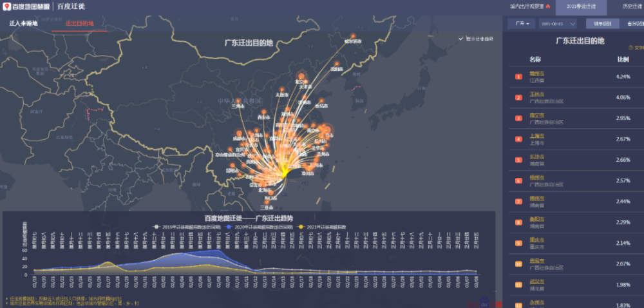
Task: Click the rank 3 badge for 南宁市
Action: click(518, 119)
